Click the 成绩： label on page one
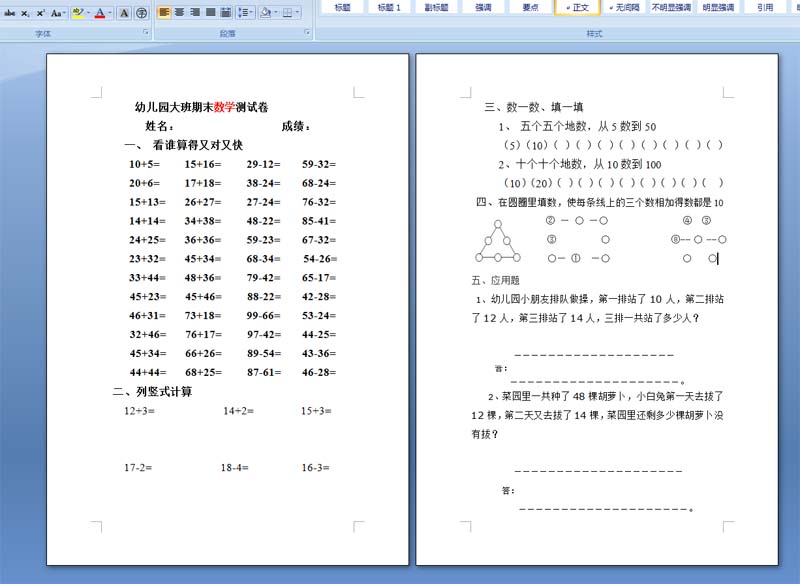The width and height of the screenshot is (800, 584). point(296,126)
